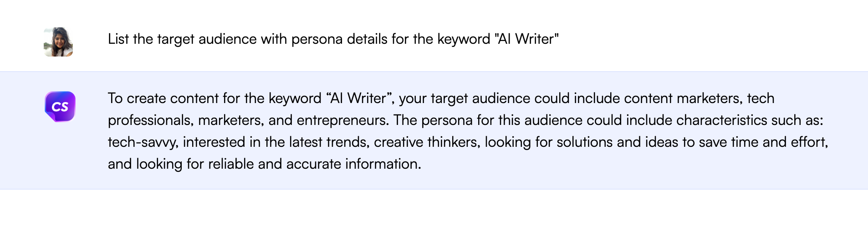Click the response line starting with "To create content"
The height and width of the screenshot is (238, 868).
pos(441,98)
